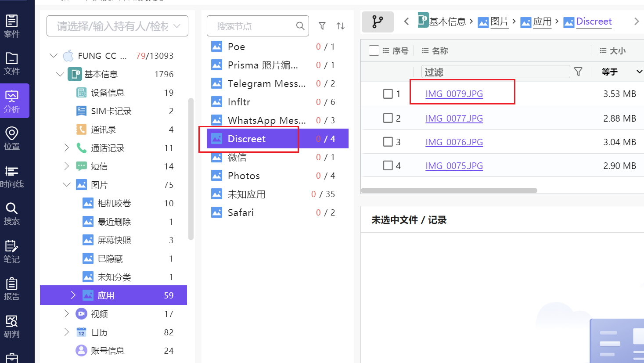This screenshot has height=363, width=644.
Task: Expand the 通话记录 tree node
Action: [67, 148]
